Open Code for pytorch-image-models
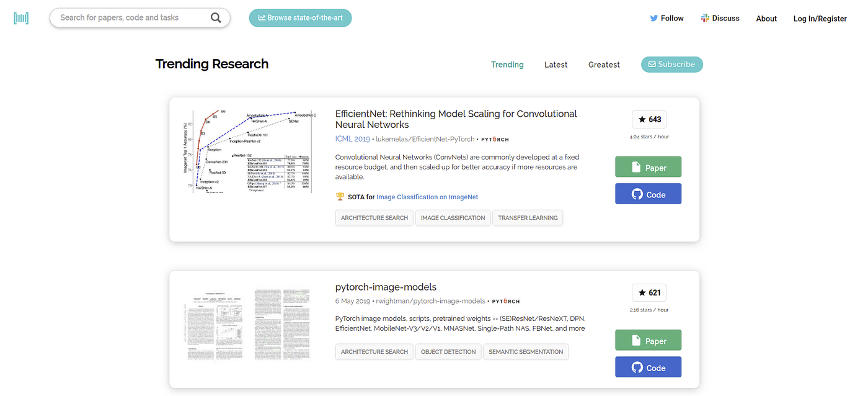 (648, 367)
